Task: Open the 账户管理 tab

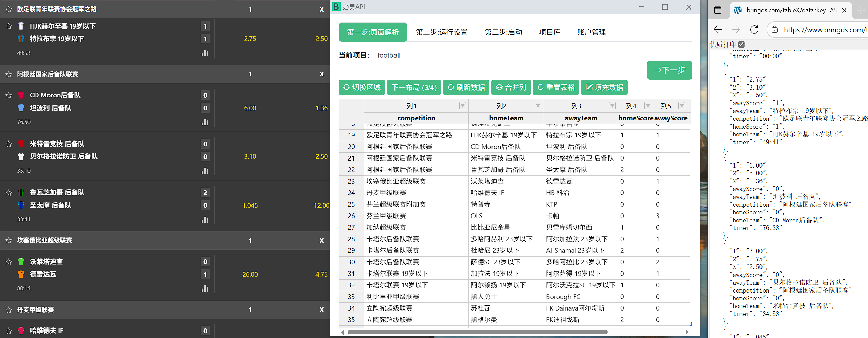Action: click(x=592, y=32)
